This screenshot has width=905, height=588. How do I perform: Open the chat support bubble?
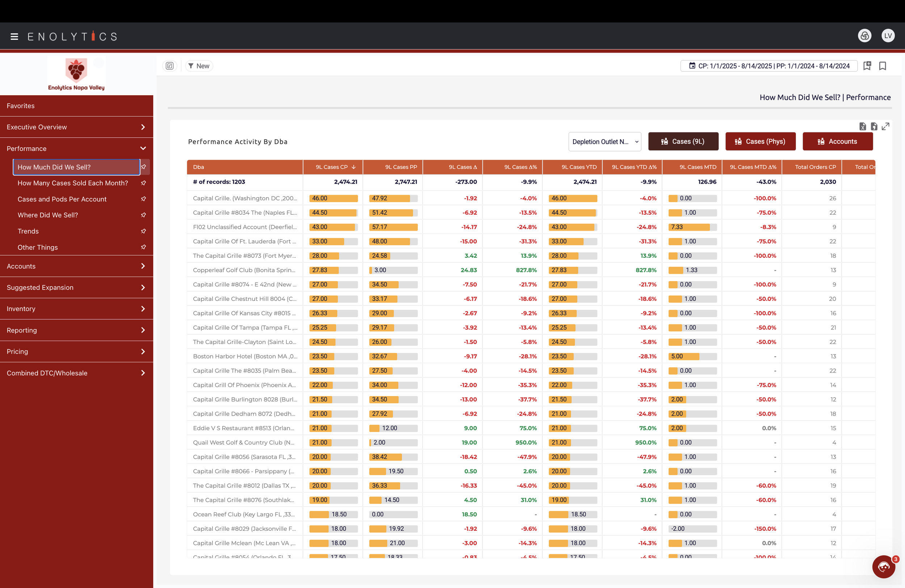click(883, 567)
